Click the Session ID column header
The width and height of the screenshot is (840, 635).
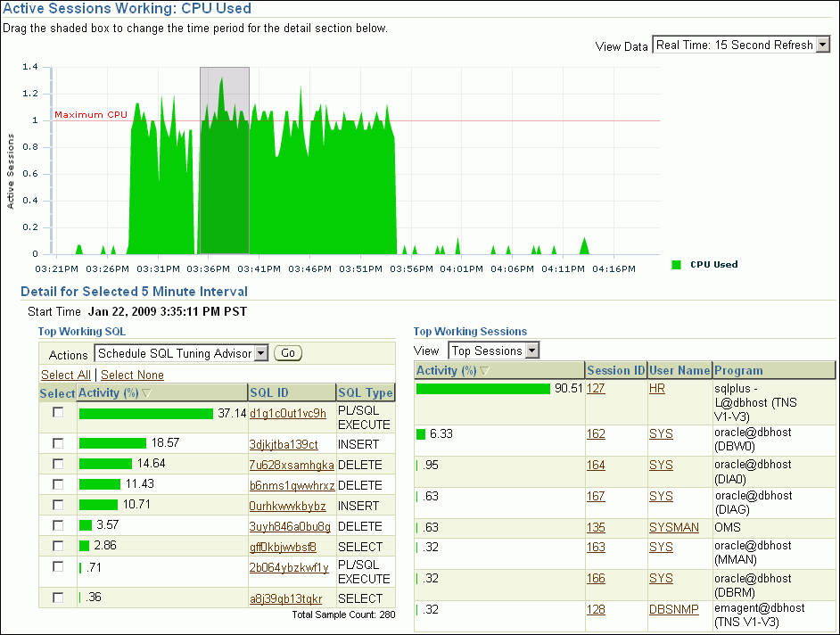615,371
